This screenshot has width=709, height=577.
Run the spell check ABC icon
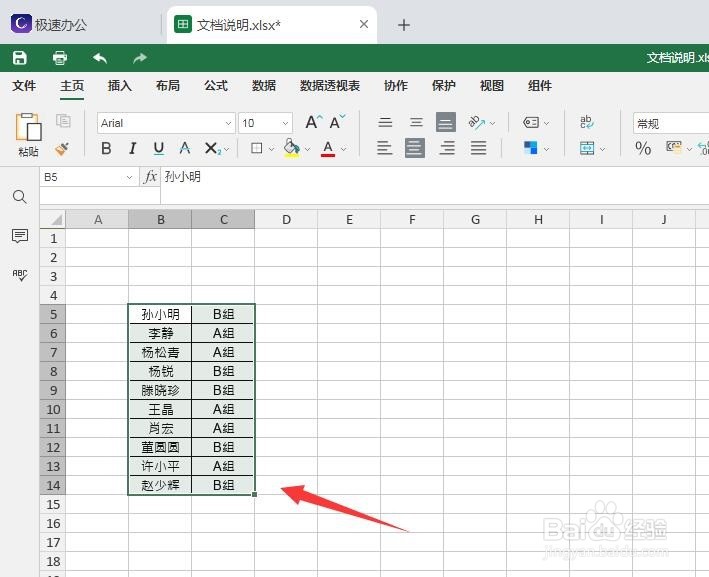click(20, 274)
